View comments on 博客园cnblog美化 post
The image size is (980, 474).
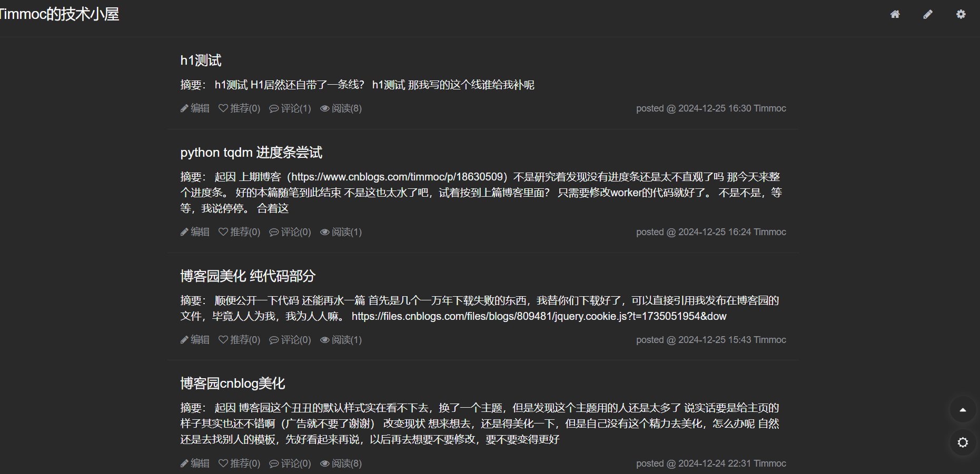point(290,463)
